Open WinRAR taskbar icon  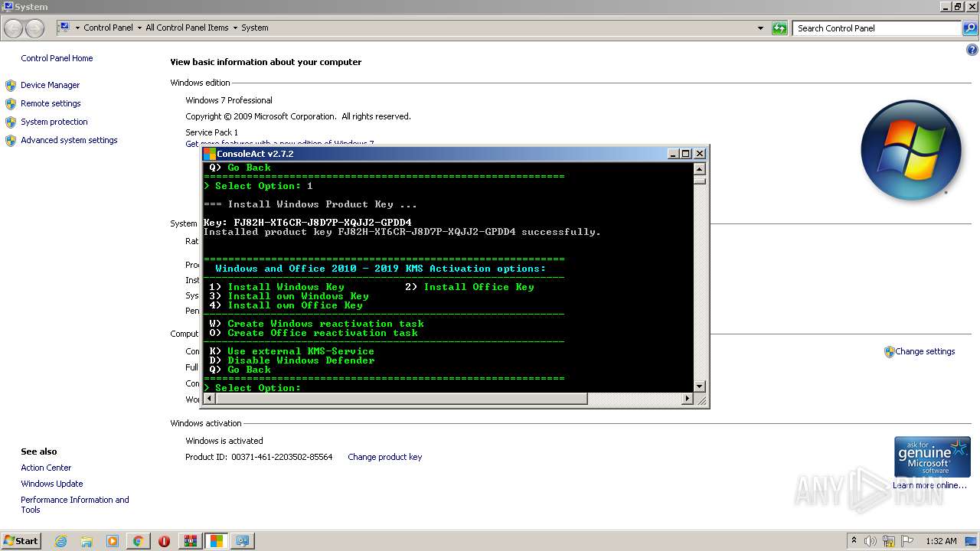191,541
